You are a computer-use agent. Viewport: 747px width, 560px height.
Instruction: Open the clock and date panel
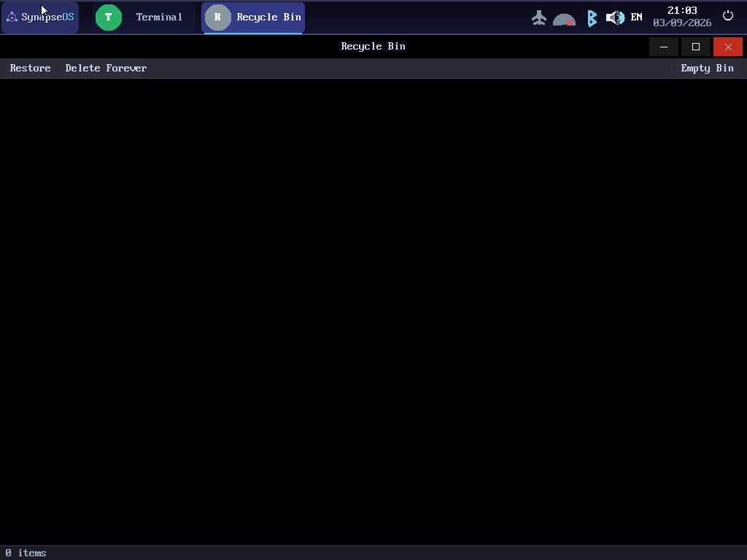[682, 17]
